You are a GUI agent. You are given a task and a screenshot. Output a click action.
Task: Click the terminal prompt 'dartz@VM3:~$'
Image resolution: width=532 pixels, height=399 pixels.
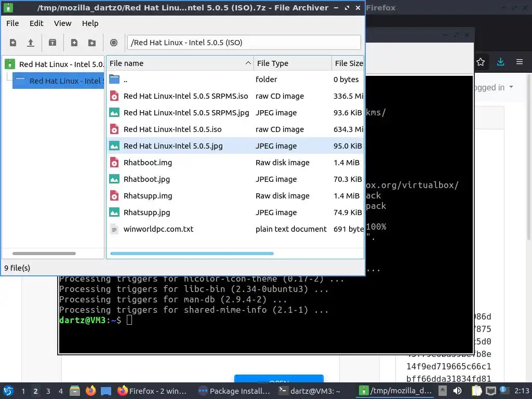90,320
